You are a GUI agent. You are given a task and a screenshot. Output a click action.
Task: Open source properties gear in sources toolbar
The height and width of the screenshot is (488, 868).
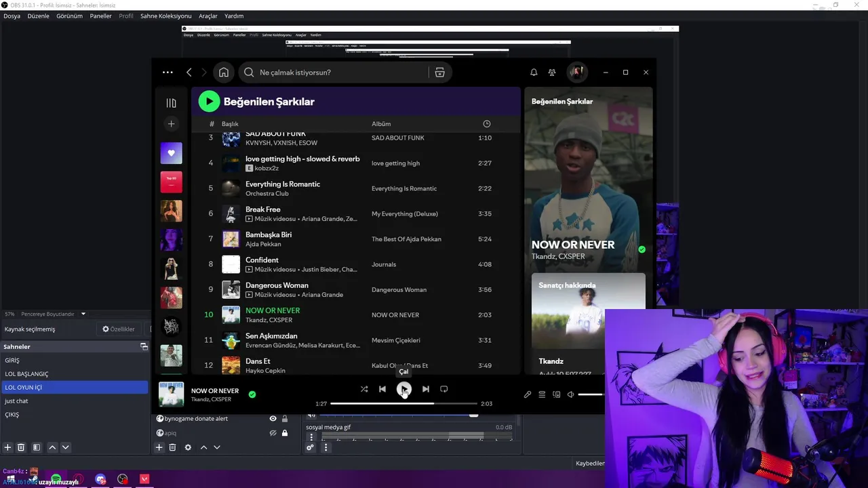click(188, 447)
